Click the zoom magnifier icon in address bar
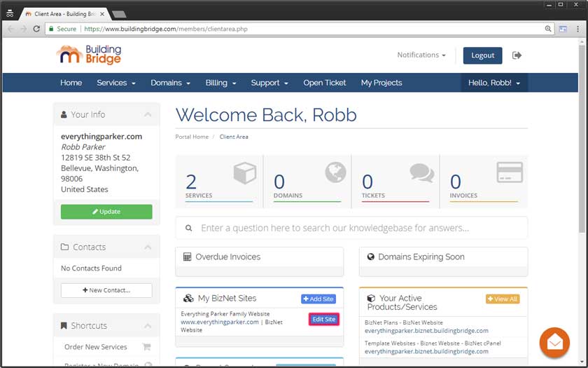588x368 pixels. tap(548, 29)
